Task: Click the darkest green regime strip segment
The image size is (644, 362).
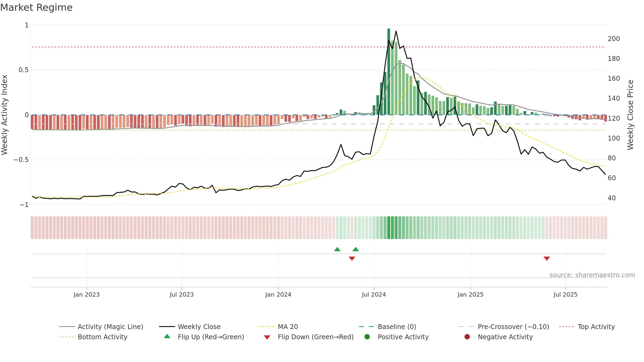Action: 389,228
